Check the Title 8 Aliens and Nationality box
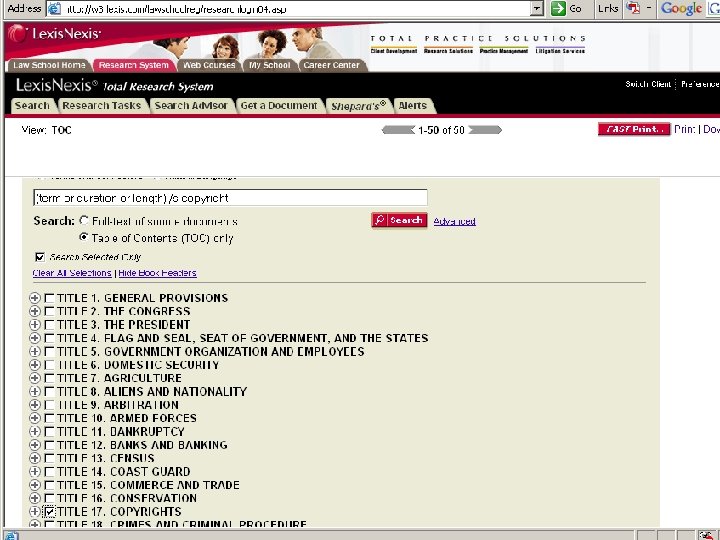The width and height of the screenshot is (720, 540). coord(49,392)
